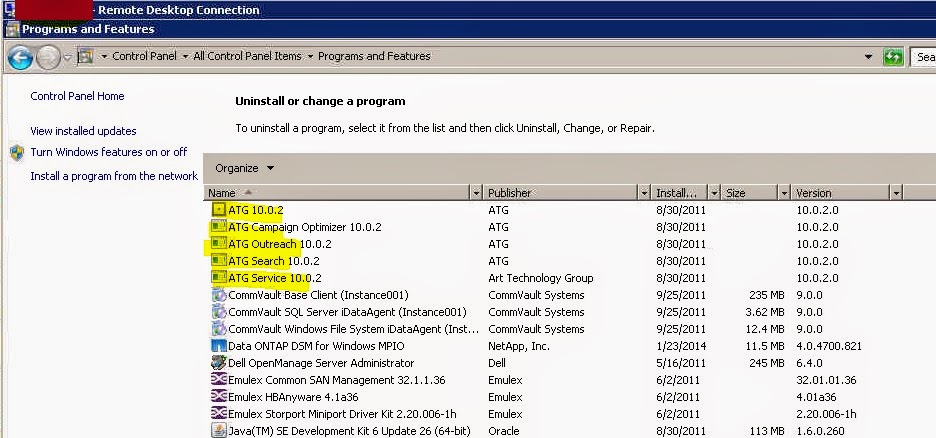This screenshot has height=438, width=936.
Task: Click install date 5/16/2011
Action: (x=681, y=363)
